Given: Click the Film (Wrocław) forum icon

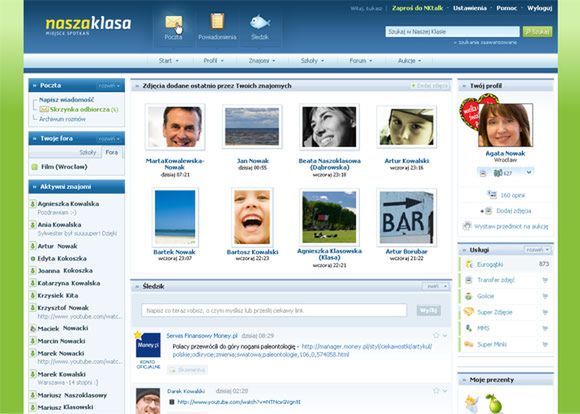Looking at the screenshot, I should pos(34,167).
